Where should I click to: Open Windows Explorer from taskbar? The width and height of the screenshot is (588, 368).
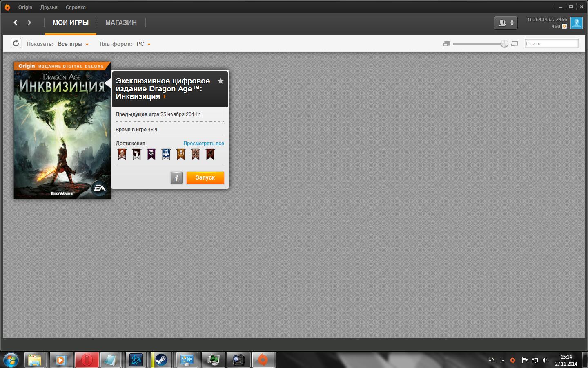(x=35, y=360)
